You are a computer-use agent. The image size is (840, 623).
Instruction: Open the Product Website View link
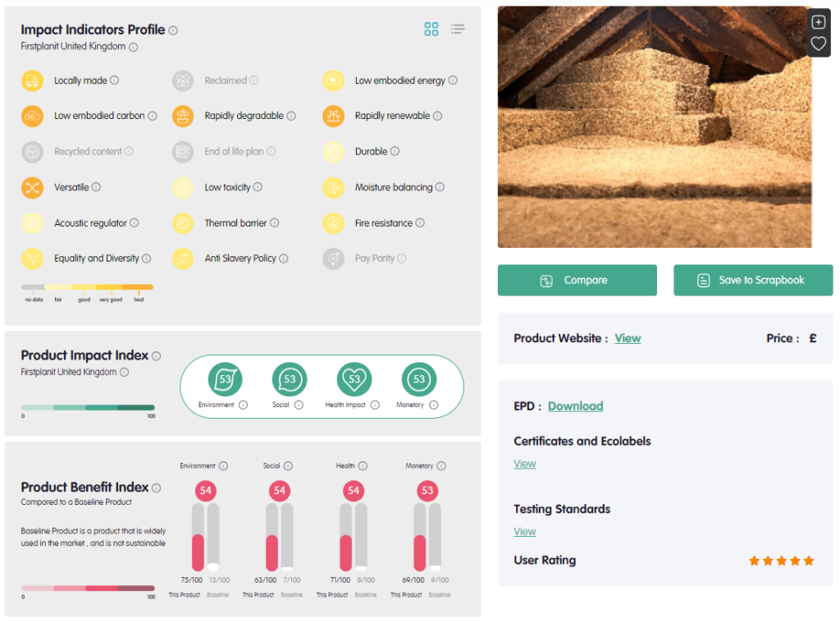pos(628,338)
